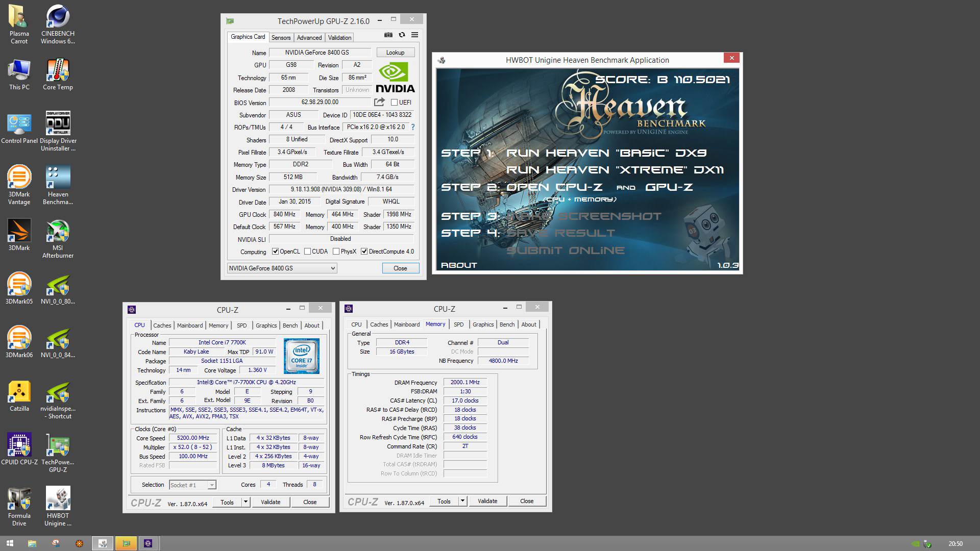Click Run Heaven "Xtreme" DX11 in HWBOT
This screenshot has width=980, height=551.
[x=615, y=170]
